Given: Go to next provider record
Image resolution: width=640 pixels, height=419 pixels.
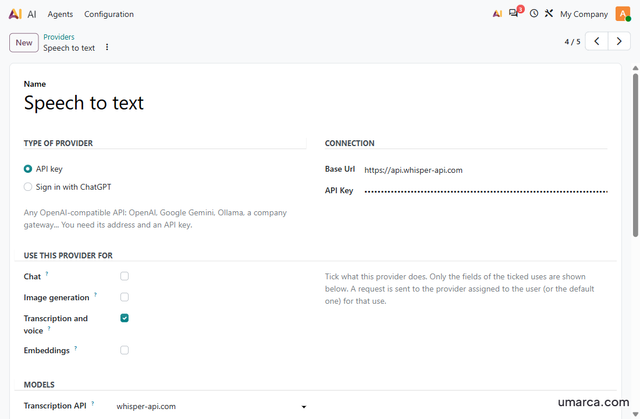Looking at the screenshot, I should pyautogui.click(x=619, y=41).
